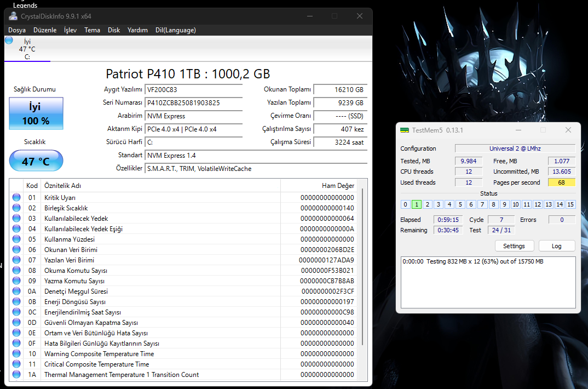Click the Universal 2 @ LMhz configuration link

click(515, 148)
